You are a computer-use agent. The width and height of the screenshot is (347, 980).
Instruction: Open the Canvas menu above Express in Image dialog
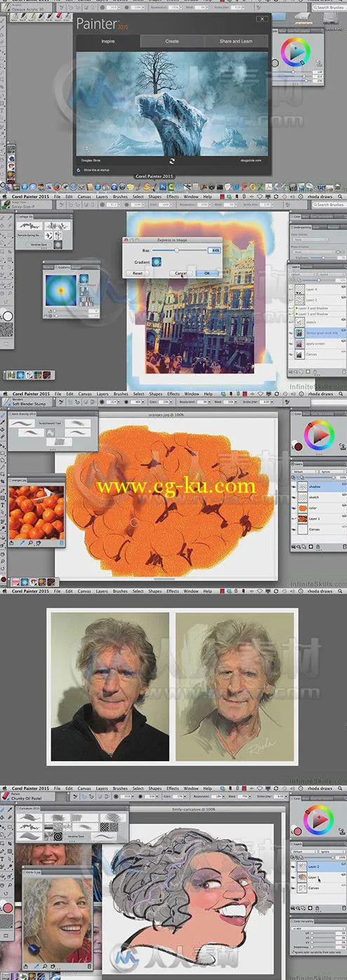pos(85,197)
